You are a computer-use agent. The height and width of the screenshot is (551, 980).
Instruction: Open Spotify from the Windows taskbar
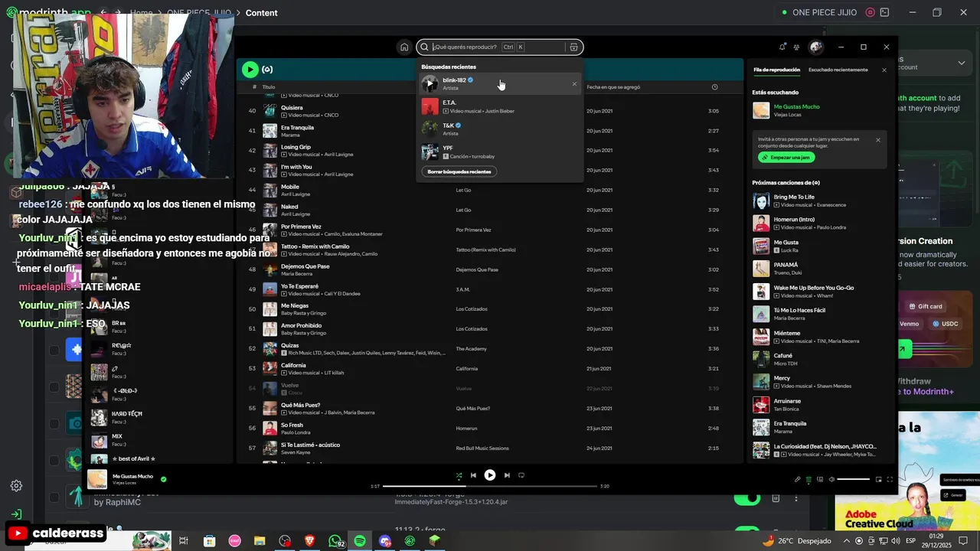pyautogui.click(x=360, y=541)
